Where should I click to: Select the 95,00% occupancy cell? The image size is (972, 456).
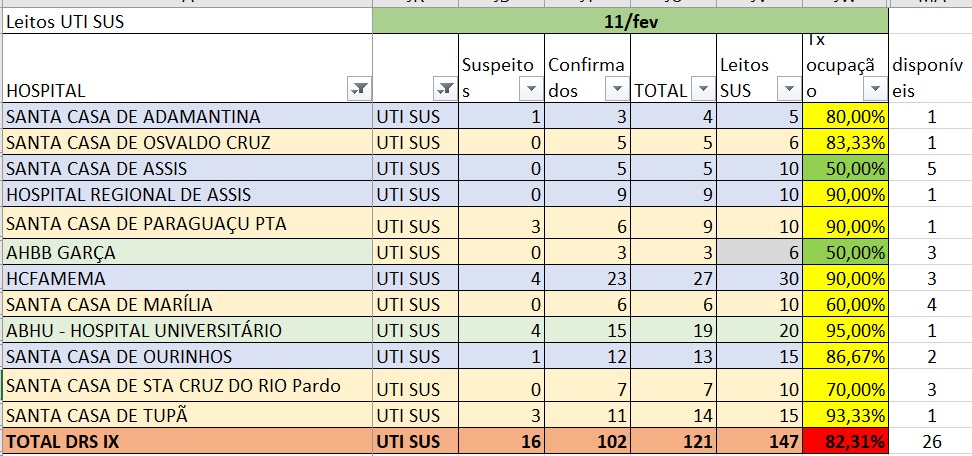[846, 330]
